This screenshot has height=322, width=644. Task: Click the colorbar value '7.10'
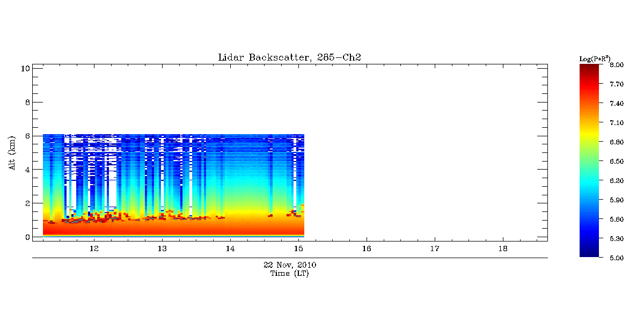click(x=616, y=123)
